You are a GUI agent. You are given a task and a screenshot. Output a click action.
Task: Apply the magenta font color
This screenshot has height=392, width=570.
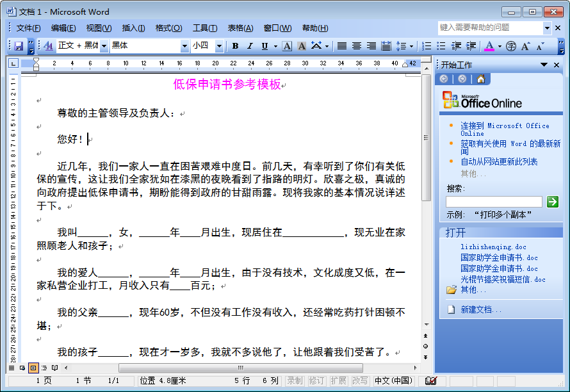click(489, 46)
